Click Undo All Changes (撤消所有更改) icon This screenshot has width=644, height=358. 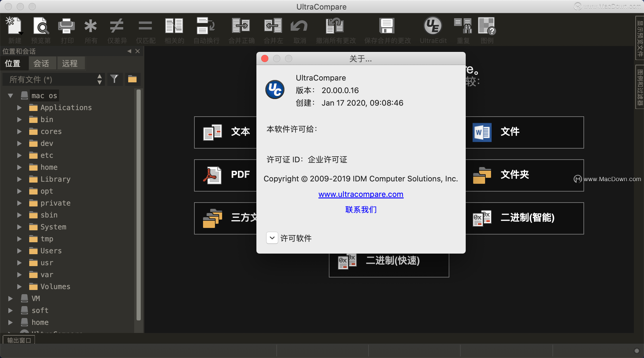point(335,26)
